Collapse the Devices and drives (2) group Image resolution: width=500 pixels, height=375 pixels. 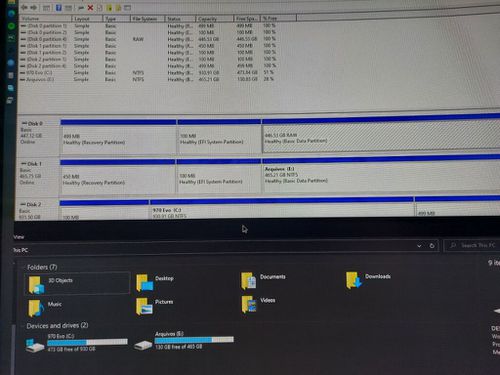coord(57,326)
